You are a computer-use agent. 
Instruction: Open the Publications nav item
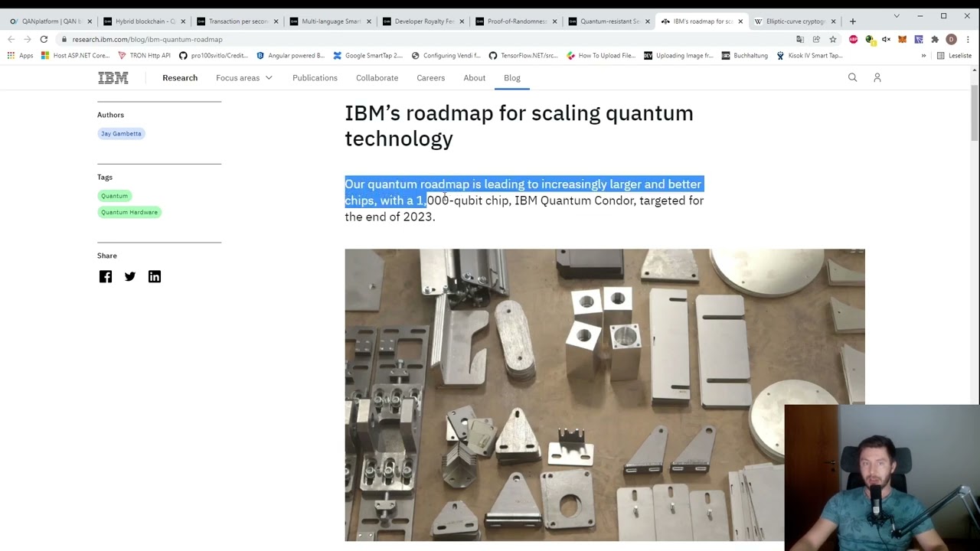pos(315,77)
